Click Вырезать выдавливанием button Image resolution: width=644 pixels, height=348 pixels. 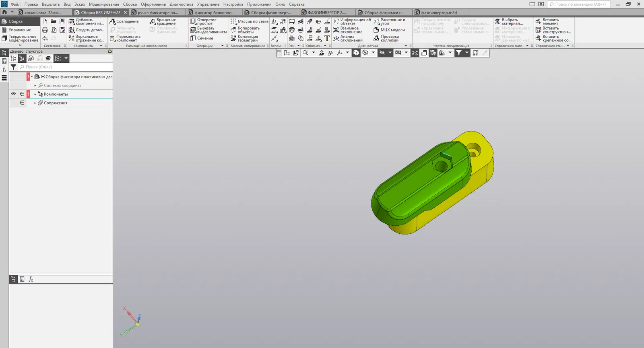coord(208,30)
